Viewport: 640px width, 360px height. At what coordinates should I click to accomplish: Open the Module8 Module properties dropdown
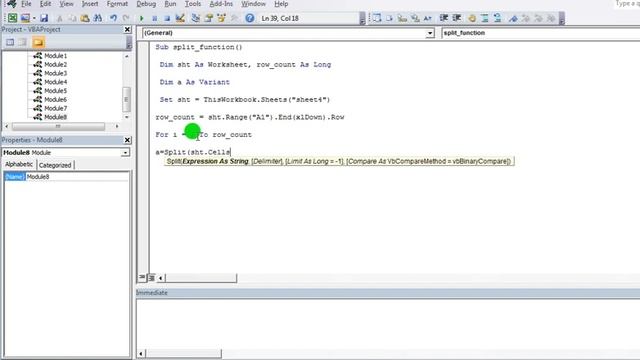[125, 153]
